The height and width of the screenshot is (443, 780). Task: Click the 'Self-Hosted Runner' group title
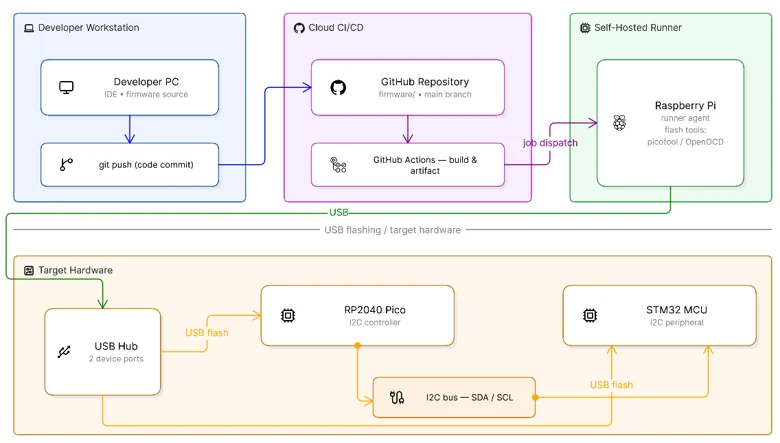[x=638, y=28]
